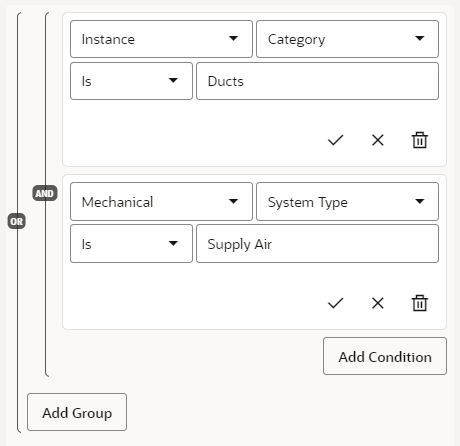Open the Category property dropdown

point(347,39)
